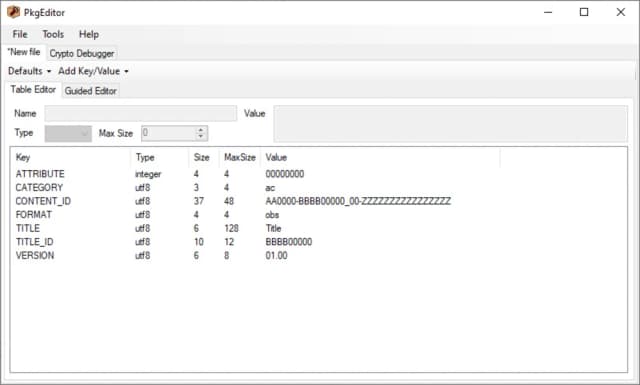640x385 pixels.
Task: Switch to the *New file tab
Action: [x=24, y=52]
